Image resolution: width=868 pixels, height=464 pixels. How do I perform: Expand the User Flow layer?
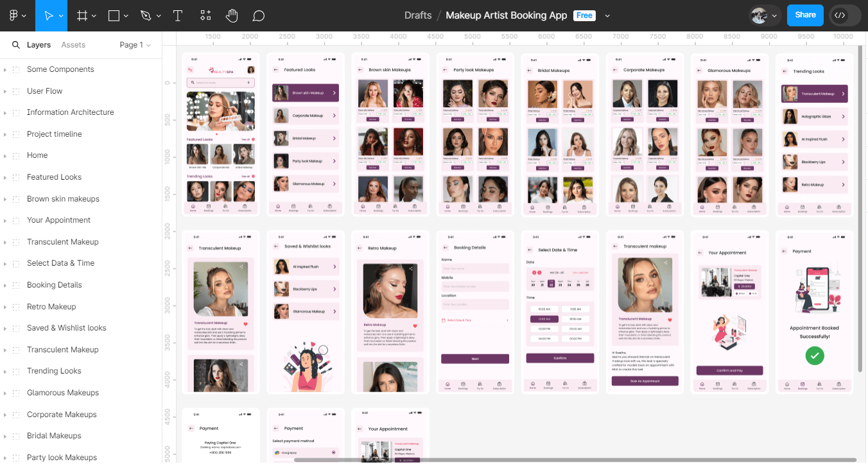(x=5, y=91)
